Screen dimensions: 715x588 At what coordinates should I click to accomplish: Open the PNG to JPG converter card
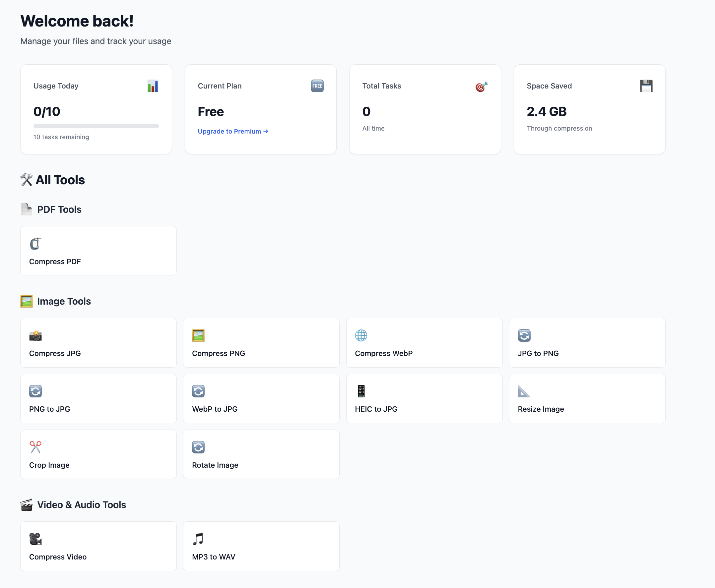pos(98,398)
